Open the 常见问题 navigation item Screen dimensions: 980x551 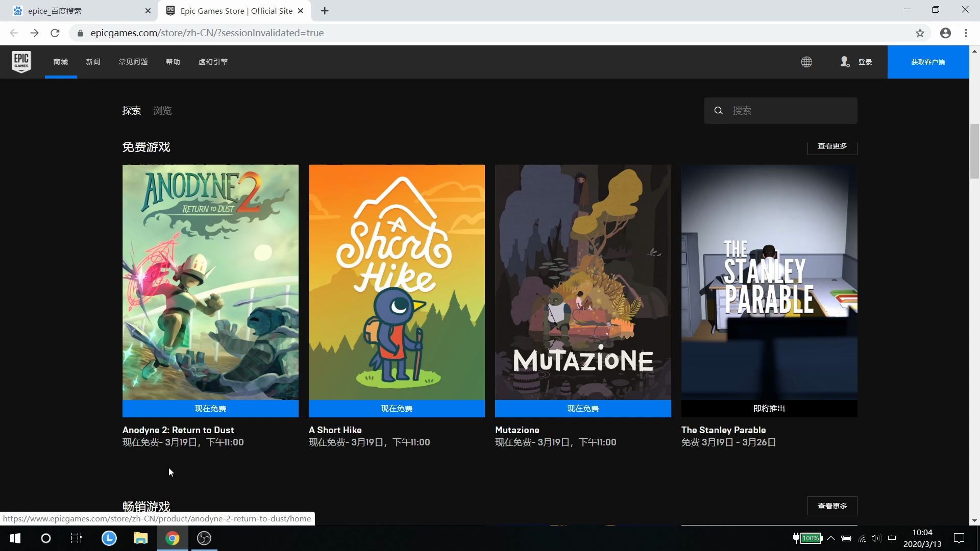133,62
